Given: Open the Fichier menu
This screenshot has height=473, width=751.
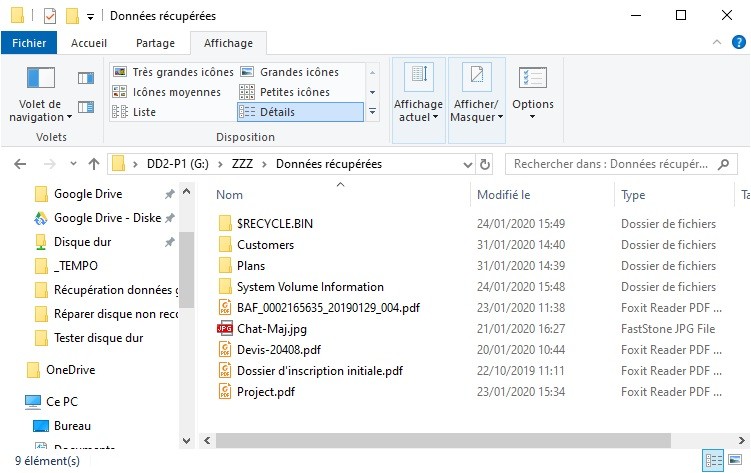Looking at the screenshot, I should [29, 43].
